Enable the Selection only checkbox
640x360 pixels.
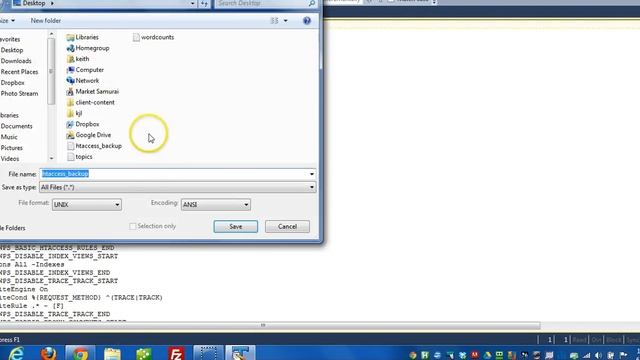point(133,226)
